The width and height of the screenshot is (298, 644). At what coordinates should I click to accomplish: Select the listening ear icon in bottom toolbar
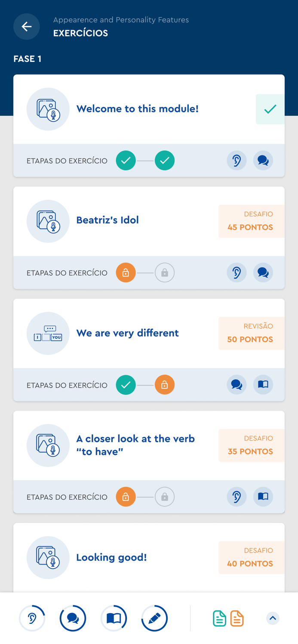click(x=32, y=618)
